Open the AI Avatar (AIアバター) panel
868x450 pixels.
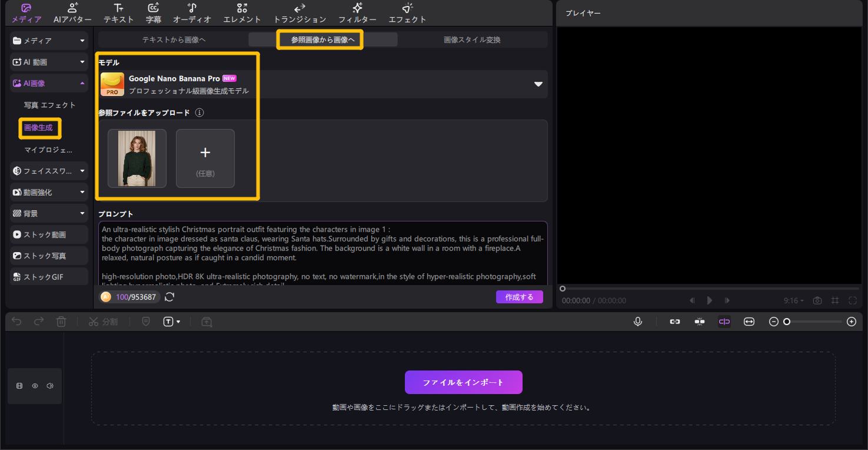pos(72,13)
